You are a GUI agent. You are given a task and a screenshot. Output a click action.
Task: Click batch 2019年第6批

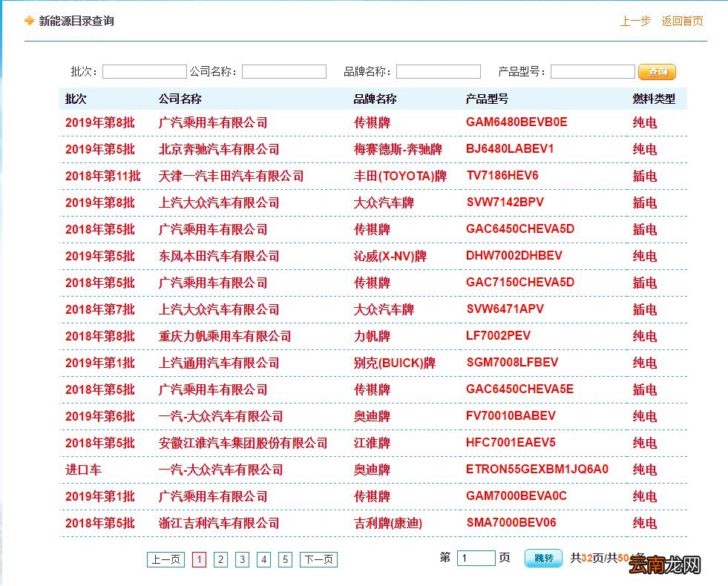point(100,416)
